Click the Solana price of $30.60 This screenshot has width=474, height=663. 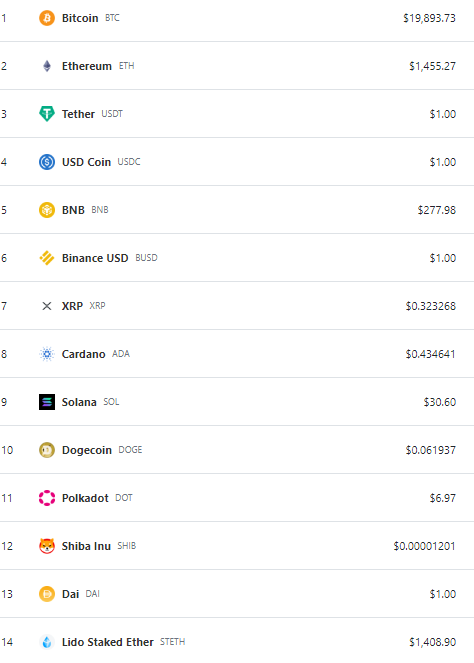click(440, 402)
